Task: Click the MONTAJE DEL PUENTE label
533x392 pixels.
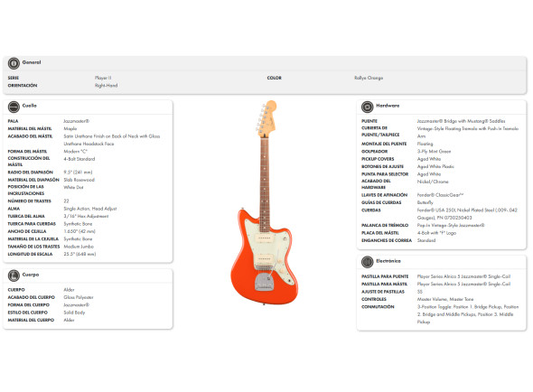Action: coord(384,144)
